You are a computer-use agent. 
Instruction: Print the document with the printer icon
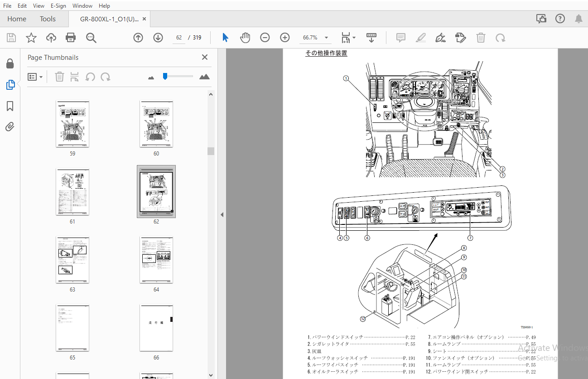coord(71,38)
